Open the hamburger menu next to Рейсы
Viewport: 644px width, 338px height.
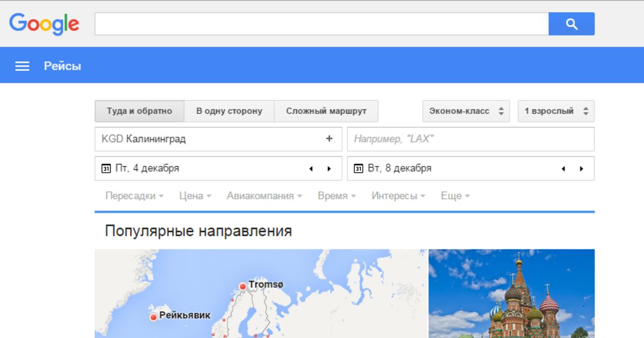click(22, 66)
